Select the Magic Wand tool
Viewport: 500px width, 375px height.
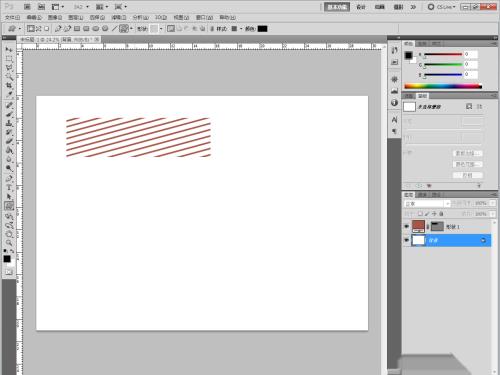[9, 77]
